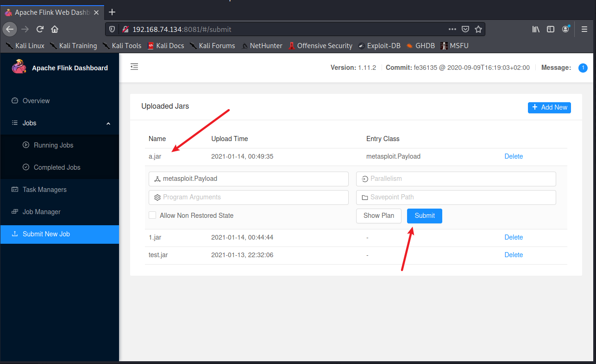Open the Firefox hamburger menu

584,29
